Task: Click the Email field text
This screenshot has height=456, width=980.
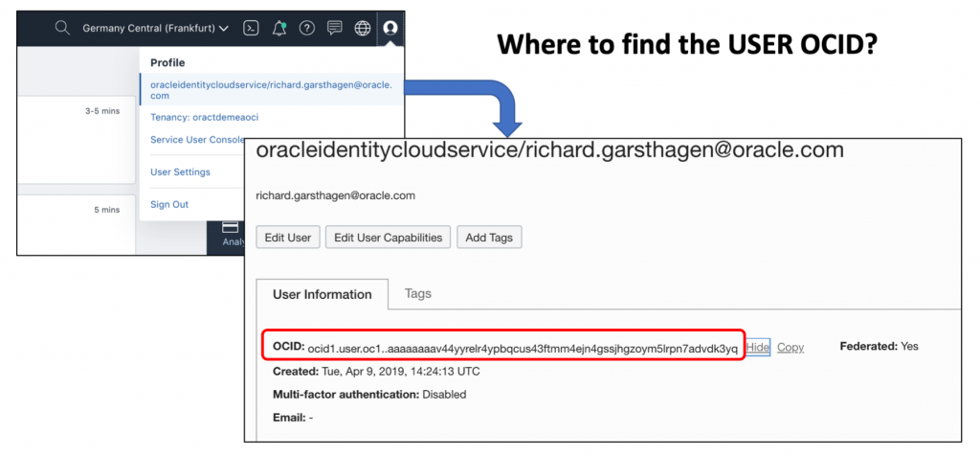Action: pos(293,418)
